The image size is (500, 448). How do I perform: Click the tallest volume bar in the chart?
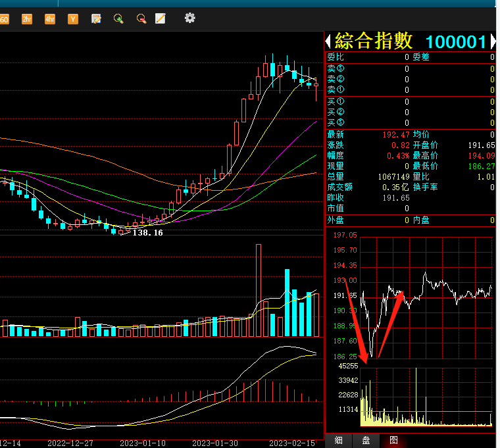pyautogui.click(x=259, y=289)
